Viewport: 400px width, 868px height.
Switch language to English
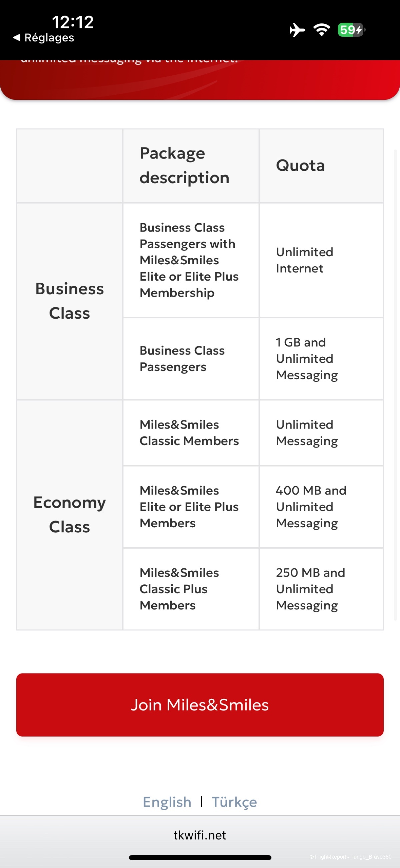click(167, 802)
